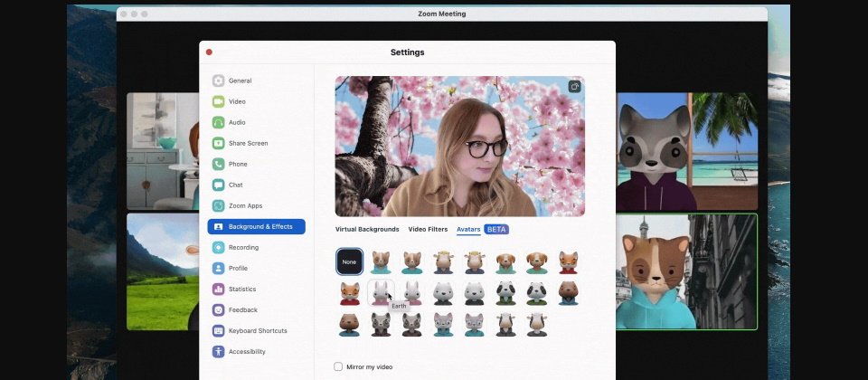Select brown bear avatar in blue t-shirt
Screen dimensions: 868x380
click(x=349, y=325)
